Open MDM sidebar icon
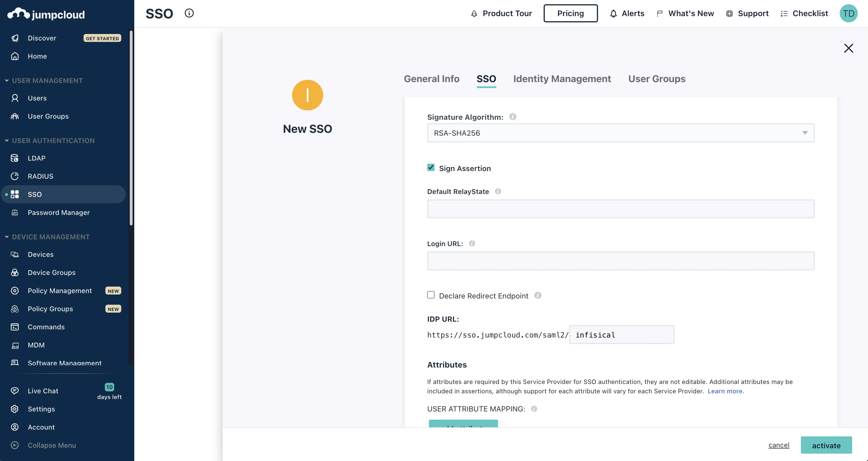Screen dimensions: 868x461 15,345
